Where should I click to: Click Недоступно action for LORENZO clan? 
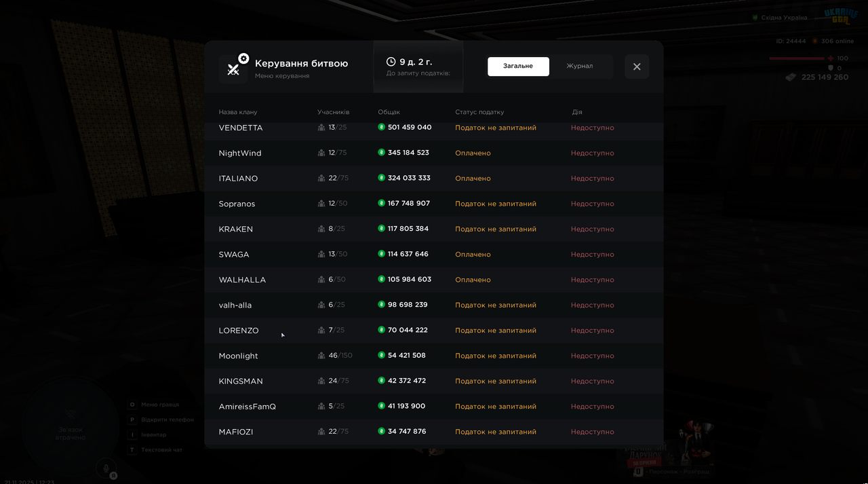point(593,331)
